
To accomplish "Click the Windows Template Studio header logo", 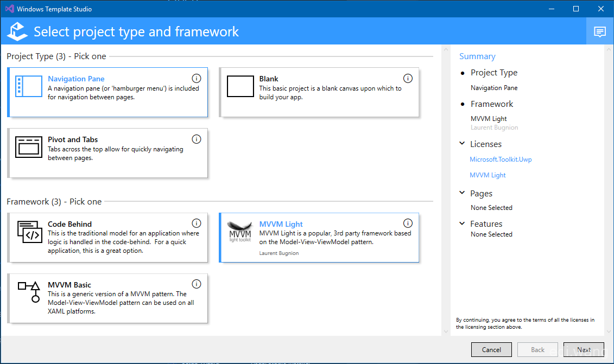I will pyautogui.click(x=17, y=31).
